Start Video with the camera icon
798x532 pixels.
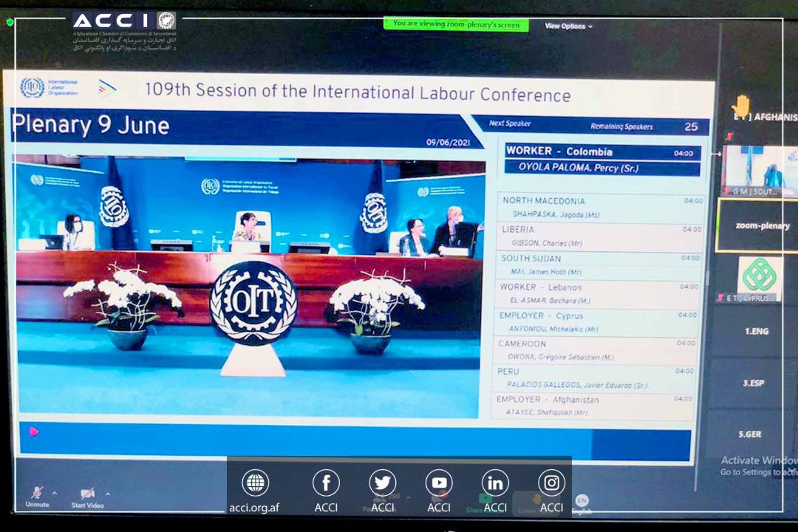[x=87, y=498]
